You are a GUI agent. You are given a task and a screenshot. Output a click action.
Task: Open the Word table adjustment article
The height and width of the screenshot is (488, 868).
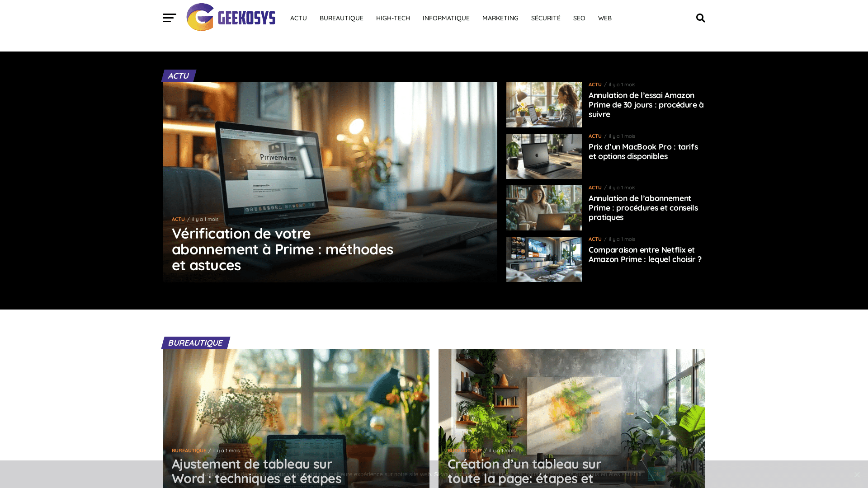pyautogui.click(x=257, y=471)
